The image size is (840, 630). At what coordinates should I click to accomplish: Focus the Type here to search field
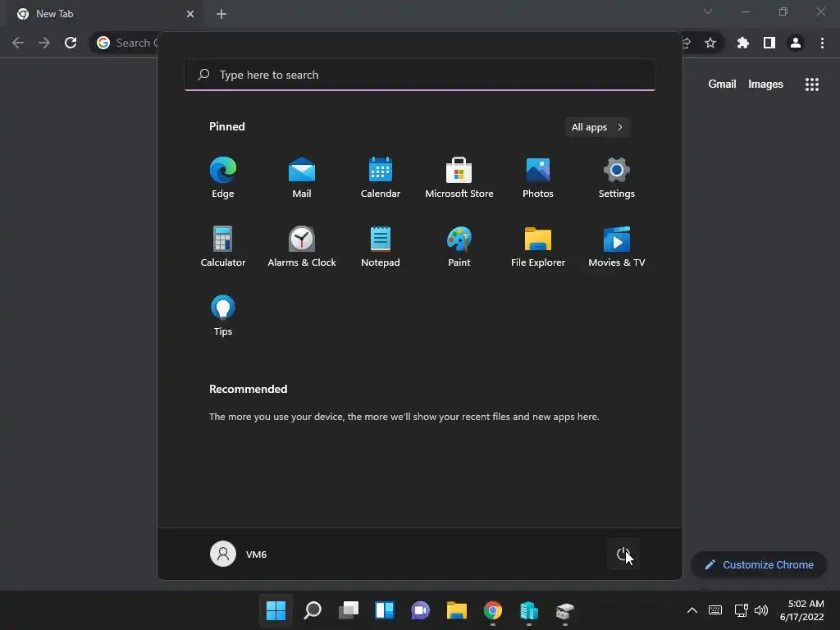pyautogui.click(x=420, y=75)
